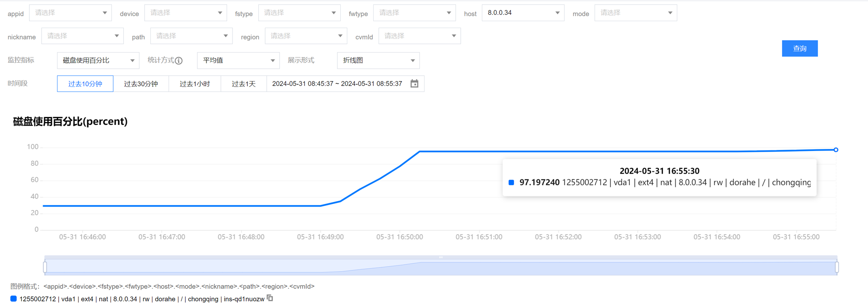The image size is (868, 308).
Task: Open the region filter dropdown
Action: [x=306, y=36]
